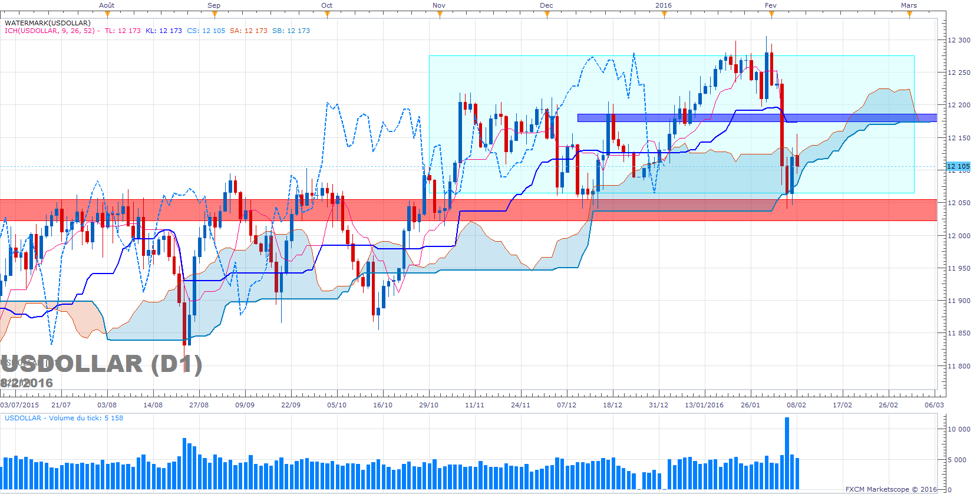The image size is (980, 494).
Task: Click the 03/07/2015 date label
Action: tap(19, 405)
